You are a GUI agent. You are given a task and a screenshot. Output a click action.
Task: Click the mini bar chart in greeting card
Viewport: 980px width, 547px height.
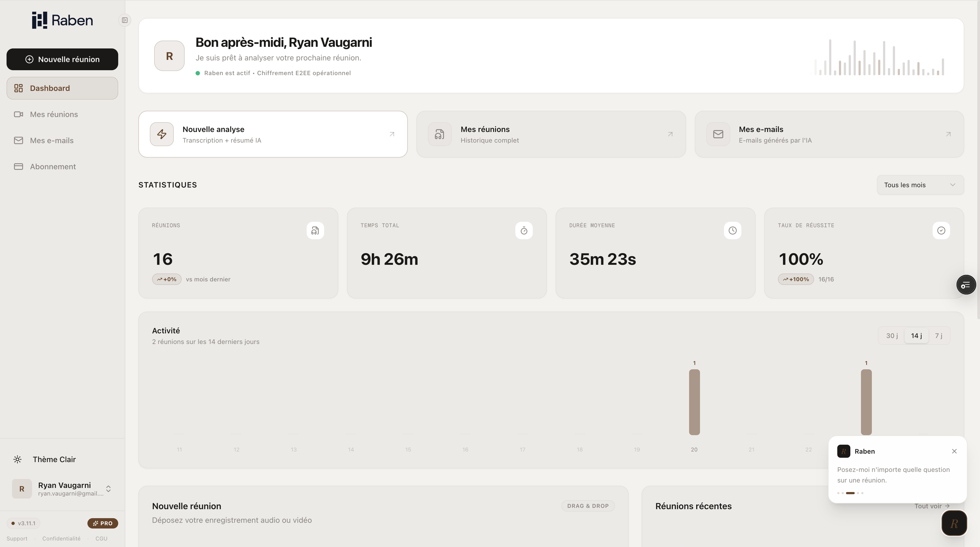(x=879, y=57)
